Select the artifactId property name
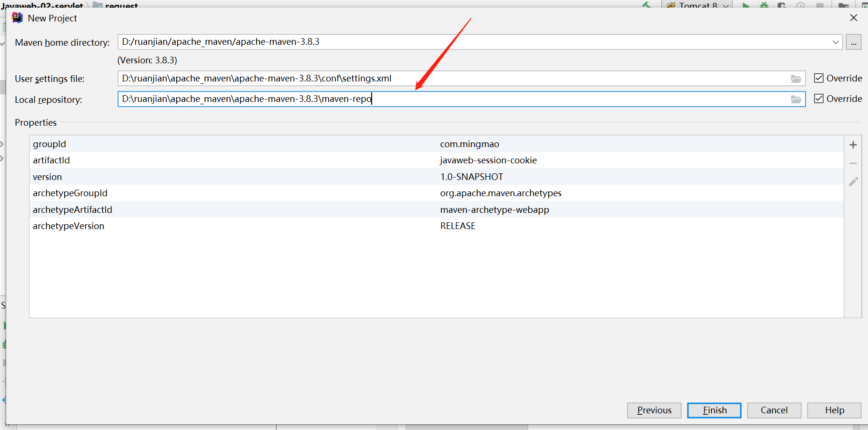Viewport: 868px width, 430px height. pos(51,160)
